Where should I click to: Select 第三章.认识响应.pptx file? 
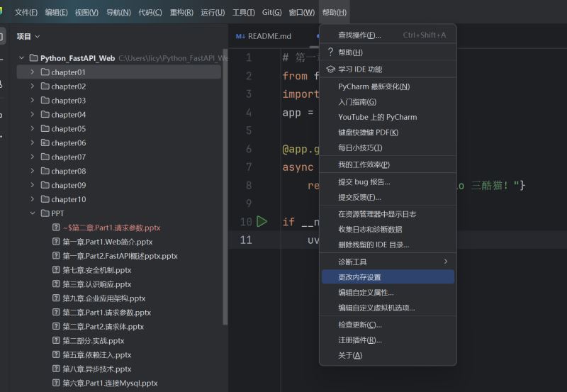[96, 284]
